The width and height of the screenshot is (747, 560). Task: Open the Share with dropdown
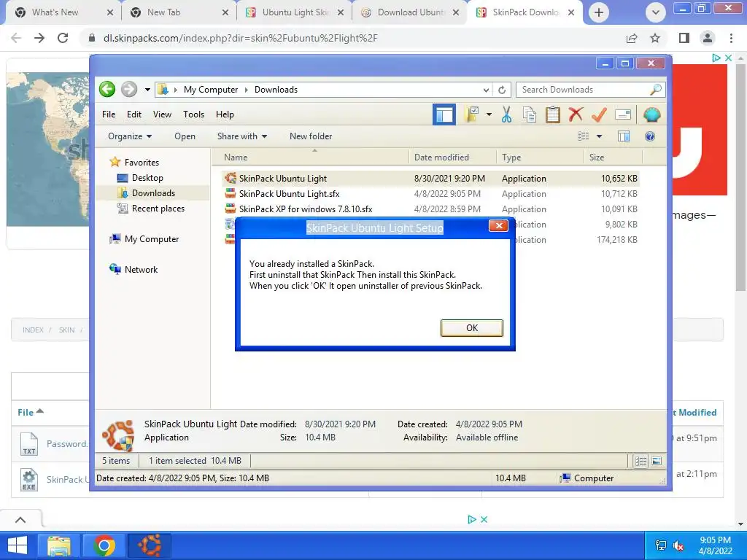coord(242,136)
